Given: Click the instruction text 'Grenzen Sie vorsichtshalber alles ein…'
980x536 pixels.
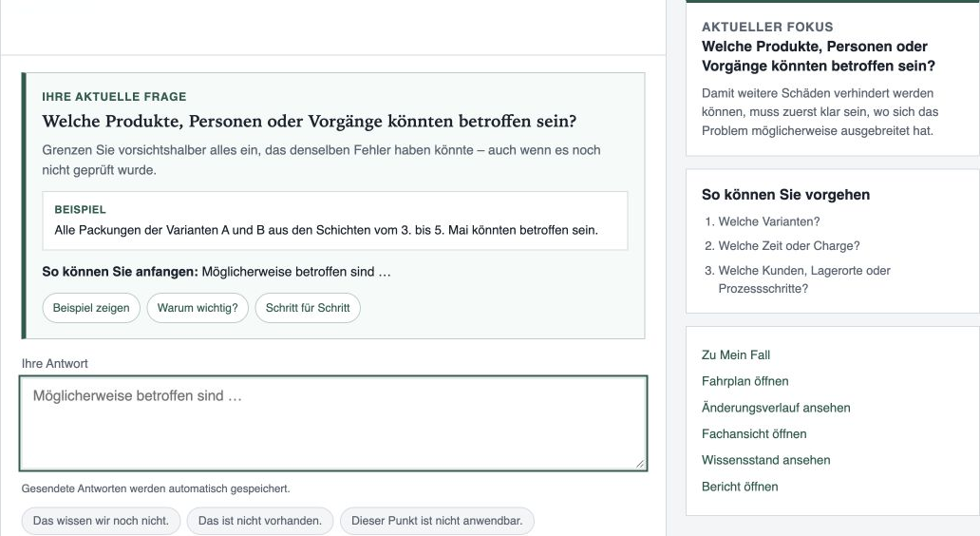Looking at the screenshot, I should pos(321,160).
